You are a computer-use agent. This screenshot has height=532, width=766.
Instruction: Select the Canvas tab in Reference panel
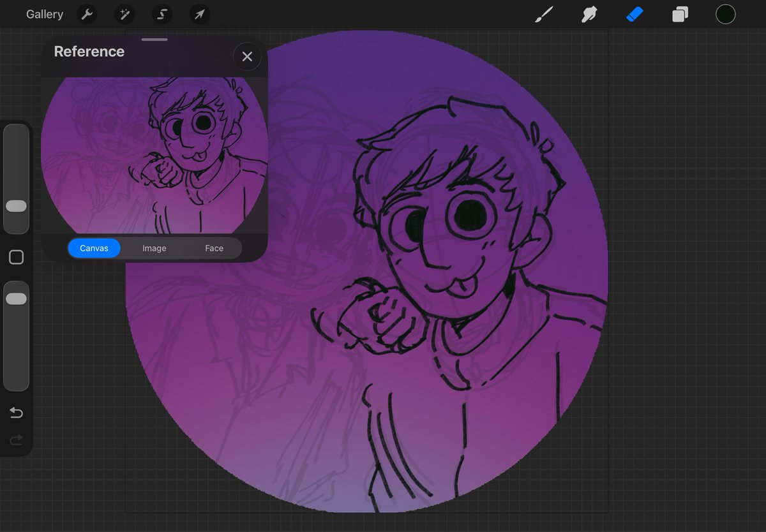click(x=94, y=248)
